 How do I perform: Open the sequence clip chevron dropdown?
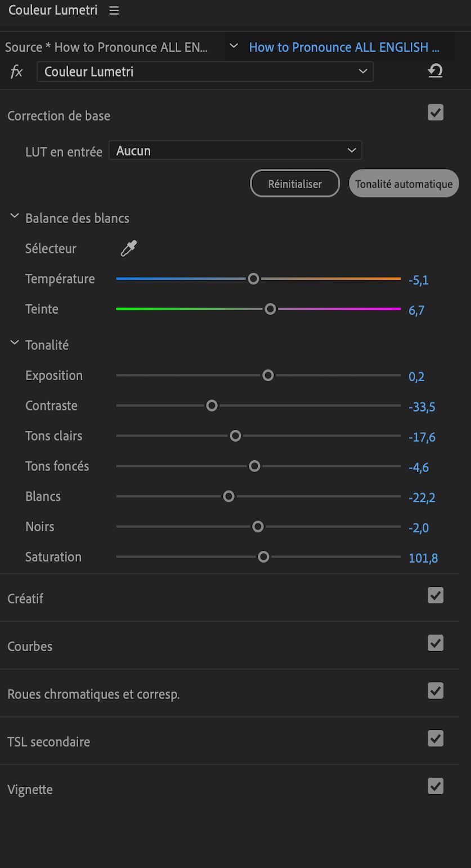[234, 47]
